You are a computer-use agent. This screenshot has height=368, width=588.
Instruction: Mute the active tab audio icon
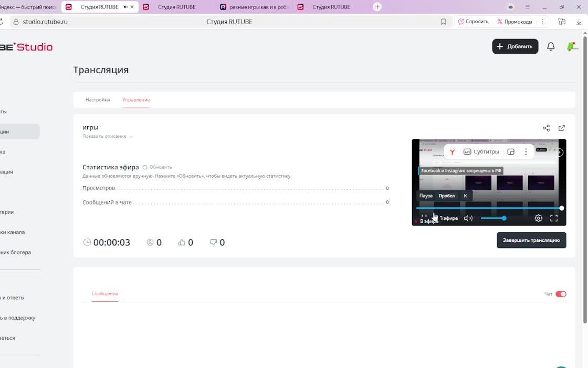pyautogui.click(x=125, y=7)
